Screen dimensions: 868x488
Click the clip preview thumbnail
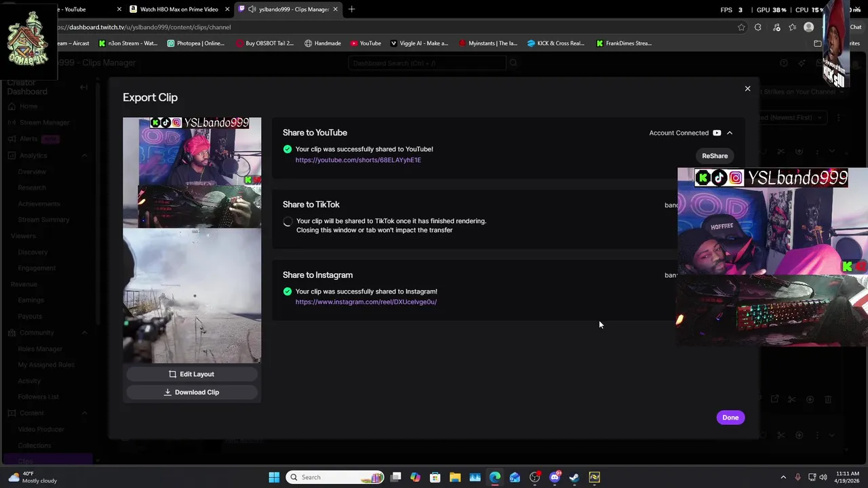[192, 241]
